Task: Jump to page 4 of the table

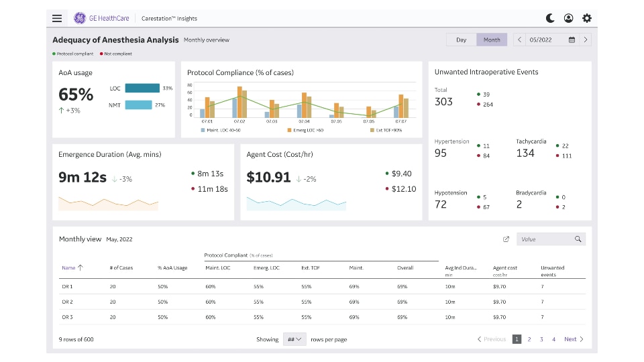Action: (553, 339)
